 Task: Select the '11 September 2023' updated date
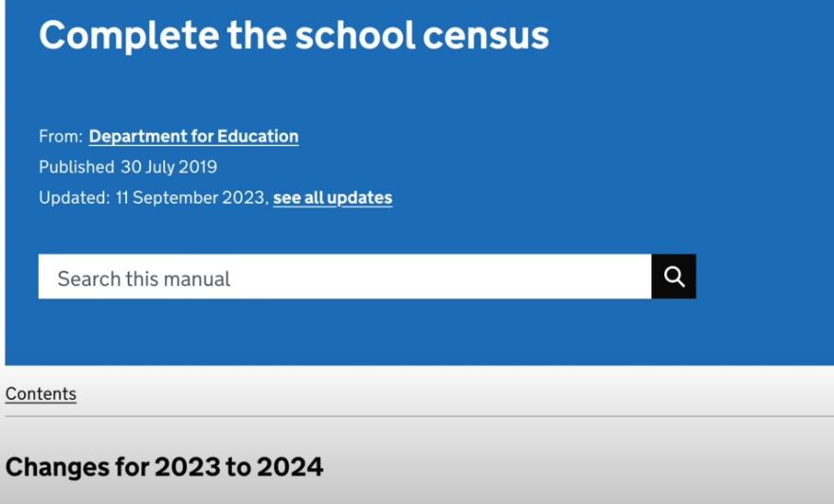tap(190, 198)
